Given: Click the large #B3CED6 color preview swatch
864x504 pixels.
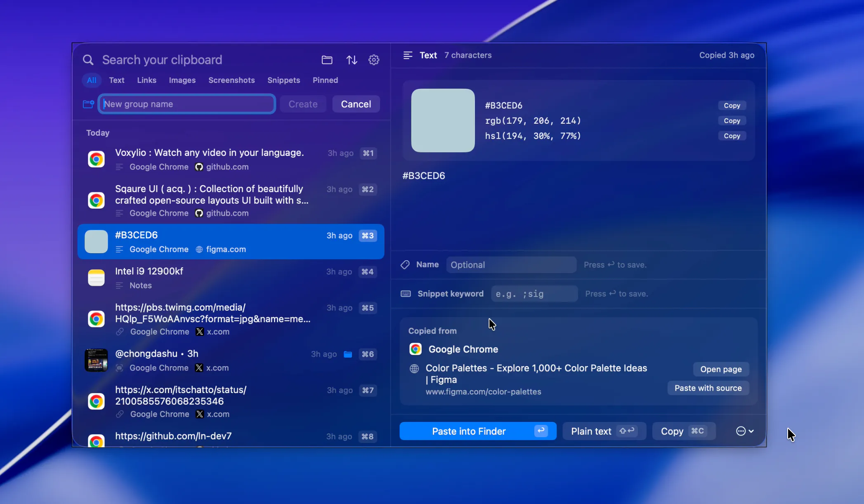Looking at the screenshot, I should pyautogui.click(x=443, y=120).
